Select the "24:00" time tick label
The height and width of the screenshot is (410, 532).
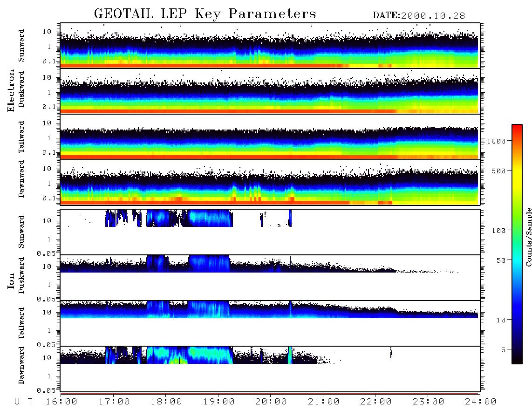tap(481, 402)
